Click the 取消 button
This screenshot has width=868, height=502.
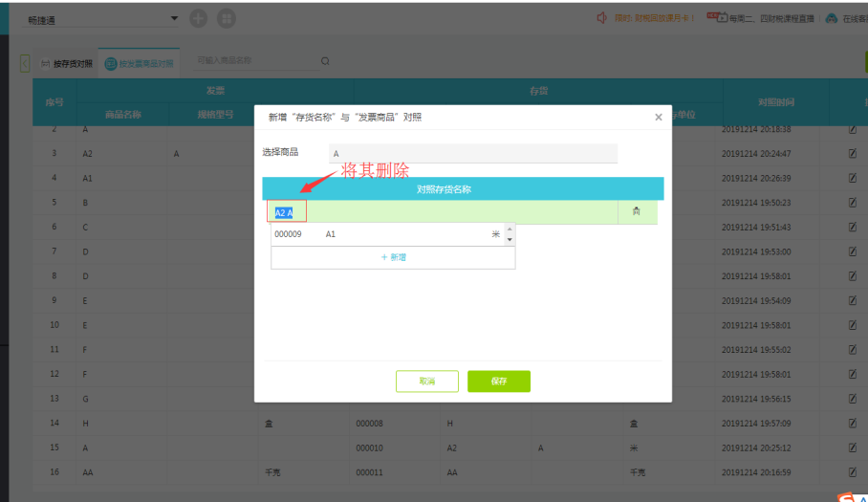(x=426, y=382)
